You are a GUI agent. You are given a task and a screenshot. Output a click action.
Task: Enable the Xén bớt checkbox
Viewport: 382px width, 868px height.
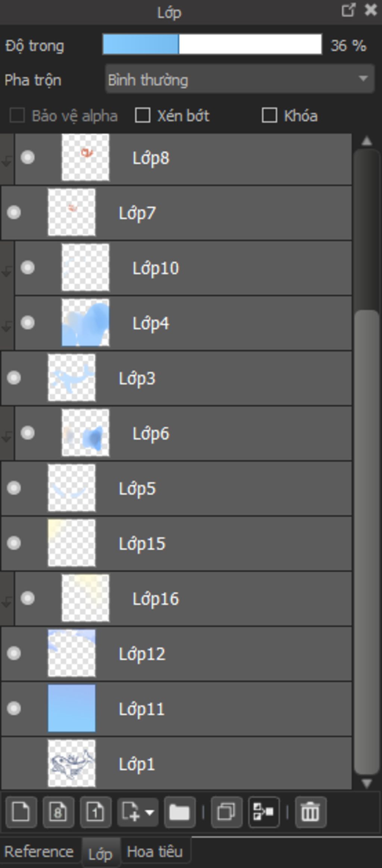143,116
